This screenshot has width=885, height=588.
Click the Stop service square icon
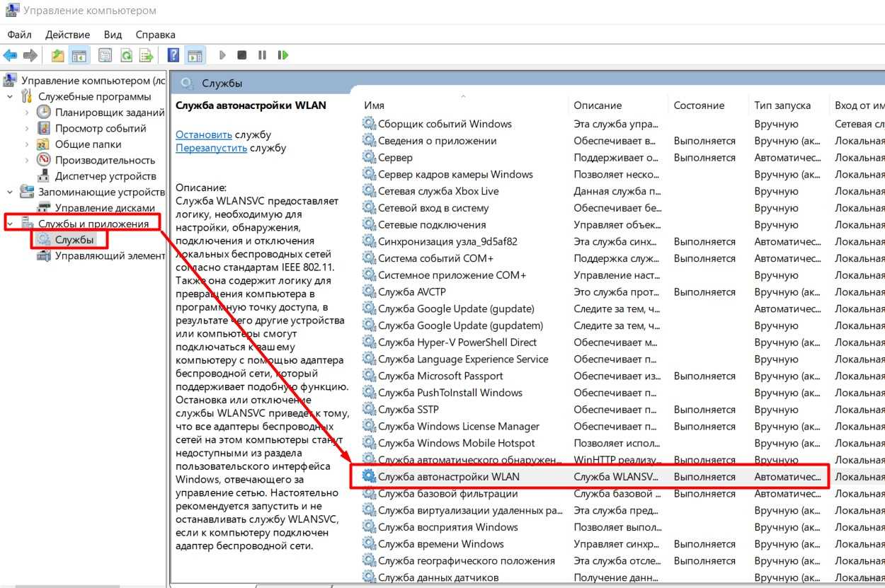coord(242,55)
